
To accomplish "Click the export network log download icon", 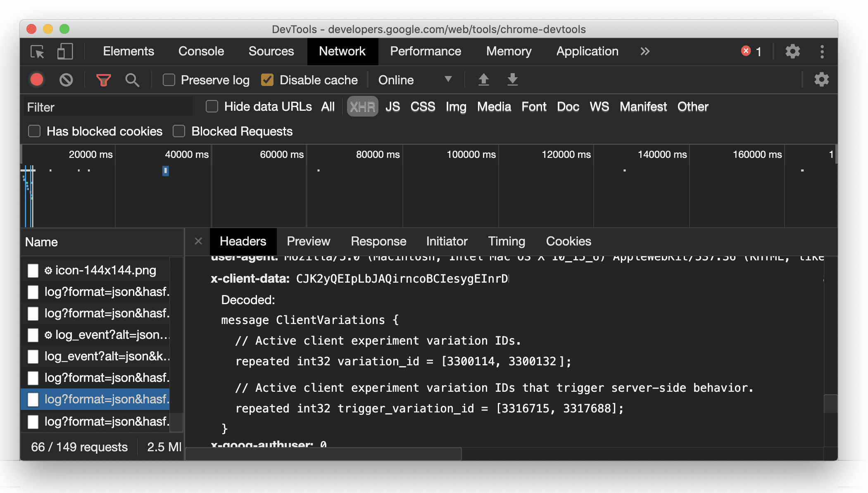I will pyautogui.click(x=511, y=79).
